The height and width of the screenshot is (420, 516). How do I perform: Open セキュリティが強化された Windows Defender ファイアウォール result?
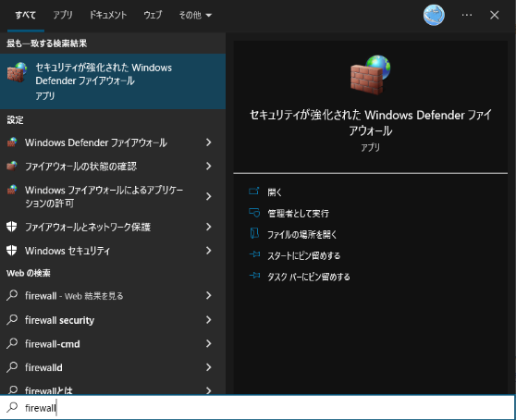pyautogui.click(x=113, y=81)
